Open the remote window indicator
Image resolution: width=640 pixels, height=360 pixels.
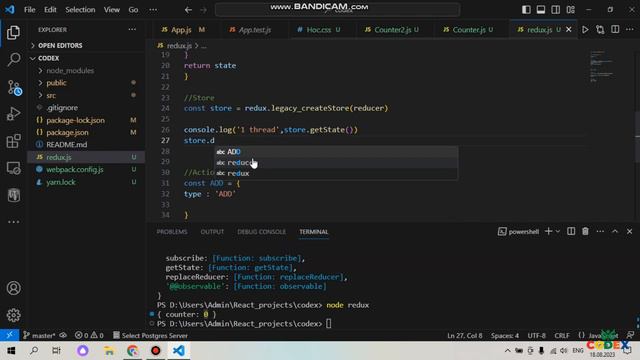pyautogui.click(x=9, y=336)
